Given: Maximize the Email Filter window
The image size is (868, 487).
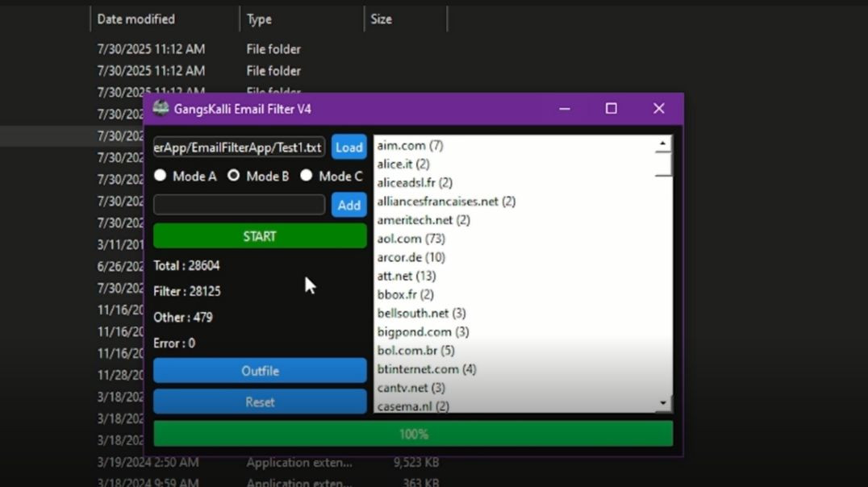Looking at the screenshot, I should point(611,109).
